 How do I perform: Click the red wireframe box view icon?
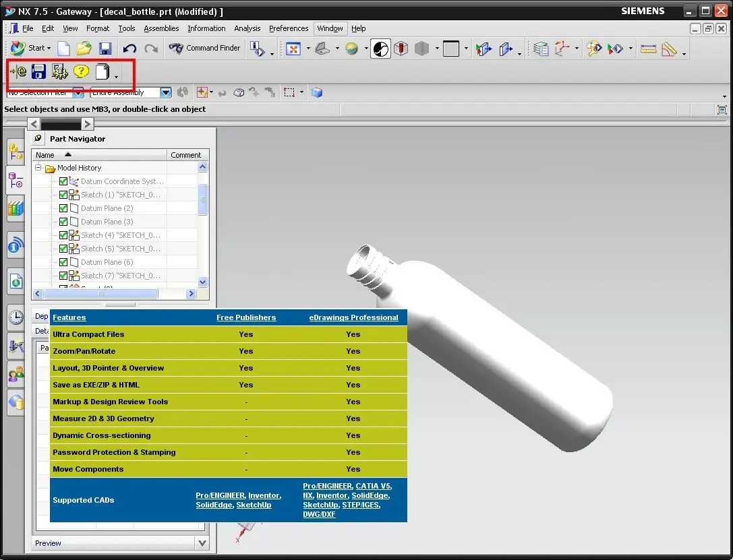point(401,48)
